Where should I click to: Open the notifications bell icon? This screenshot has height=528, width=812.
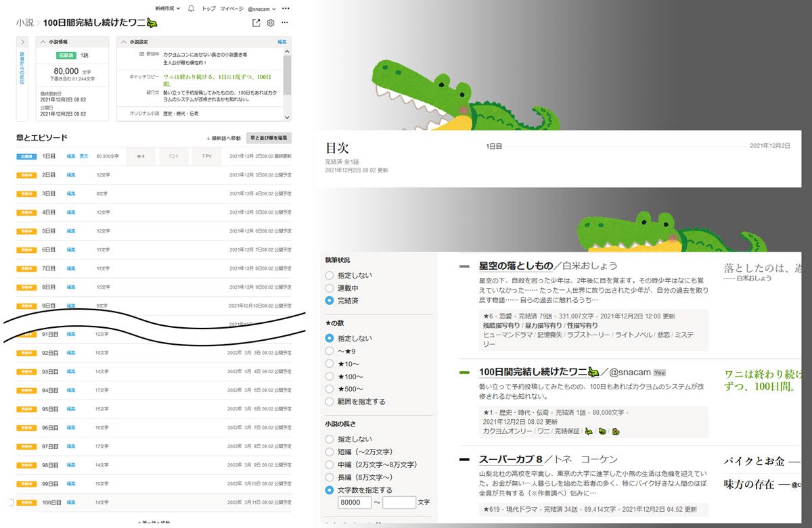(191, 9)
